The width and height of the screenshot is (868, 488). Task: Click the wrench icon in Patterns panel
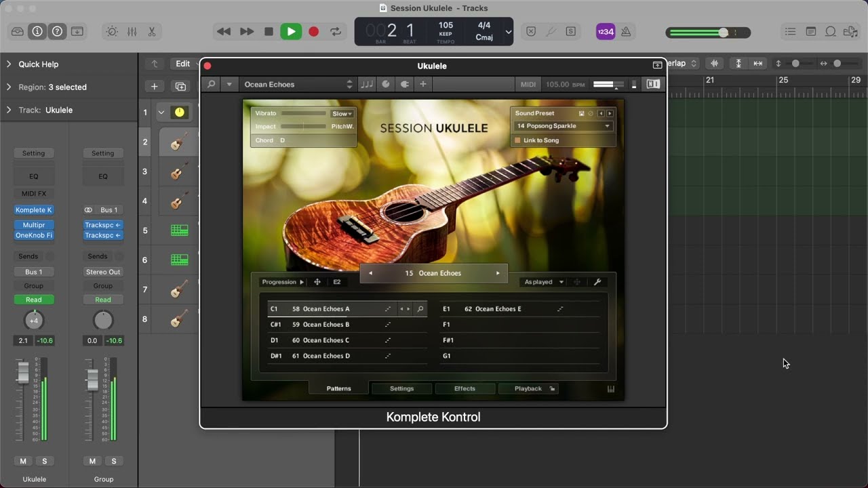click(x=597, y=282)
